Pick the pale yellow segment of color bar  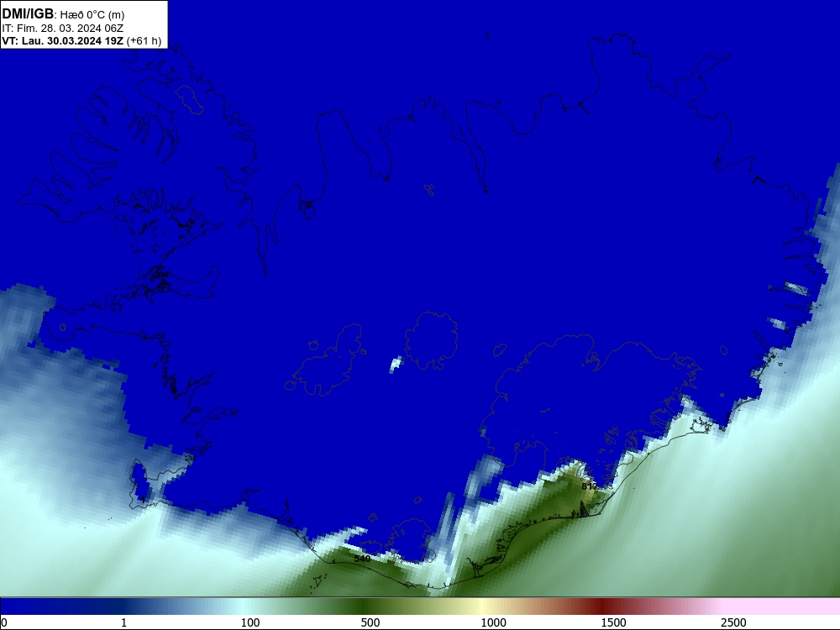click(482, 606)
